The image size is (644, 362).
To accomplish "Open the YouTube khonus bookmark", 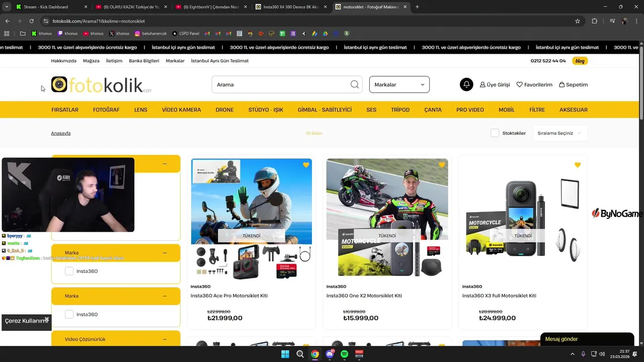I will point(93,34).
